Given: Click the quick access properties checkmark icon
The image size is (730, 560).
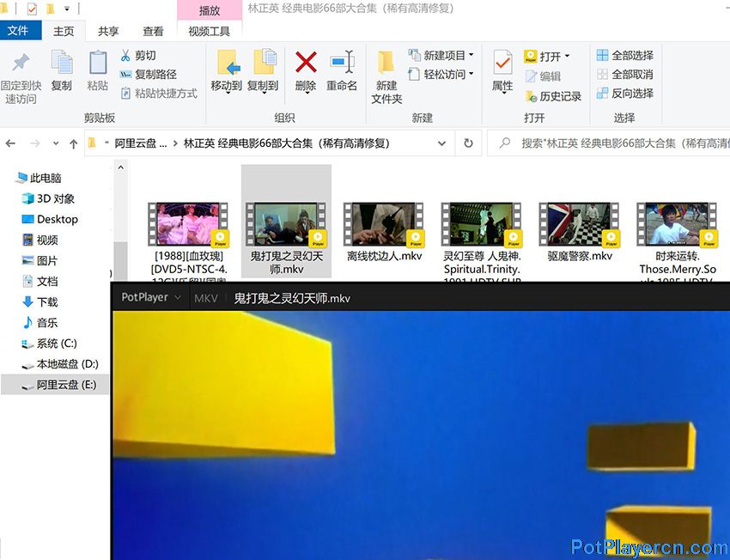Looking at the screenshot, I should [32, 9].
